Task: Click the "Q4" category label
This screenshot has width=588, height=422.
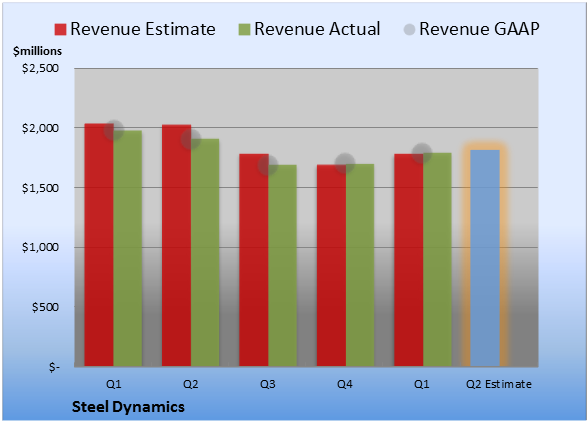Action: (x=345, y=384)
